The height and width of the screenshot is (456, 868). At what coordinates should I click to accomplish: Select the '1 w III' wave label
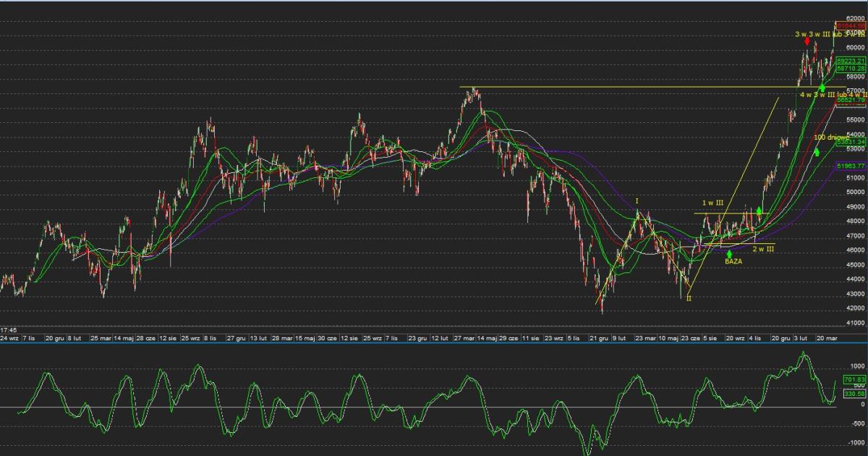coord(712,203)
